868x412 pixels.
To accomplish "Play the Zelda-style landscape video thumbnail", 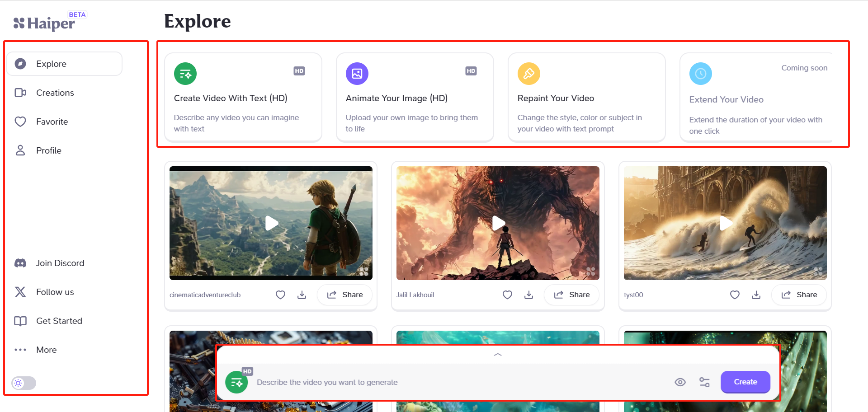I will (x=271, y=223).
